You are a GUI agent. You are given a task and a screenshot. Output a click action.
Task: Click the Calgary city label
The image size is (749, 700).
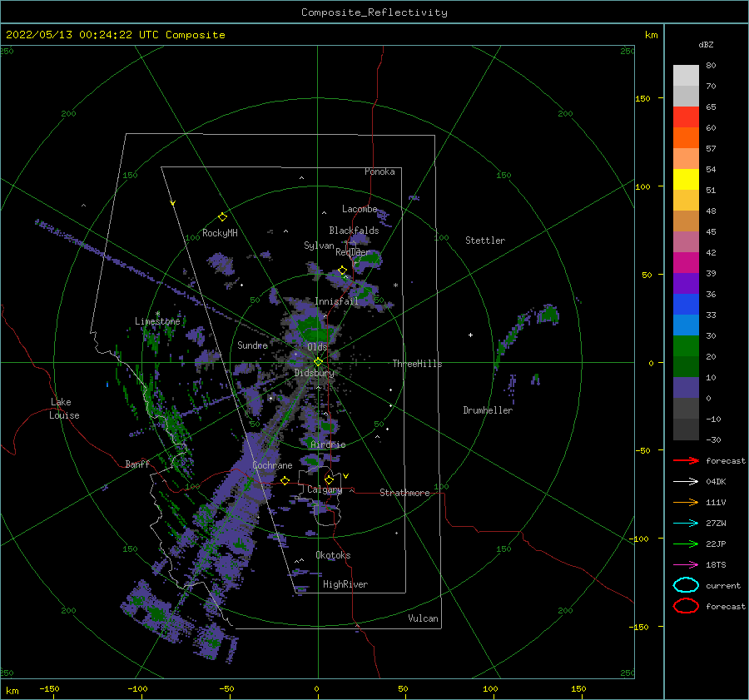(325, 489)
